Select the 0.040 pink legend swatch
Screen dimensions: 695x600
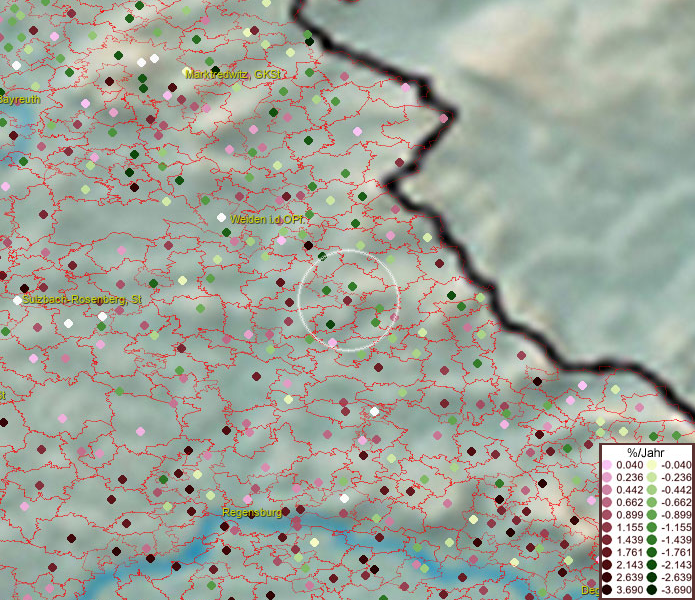tap(607, 465)
